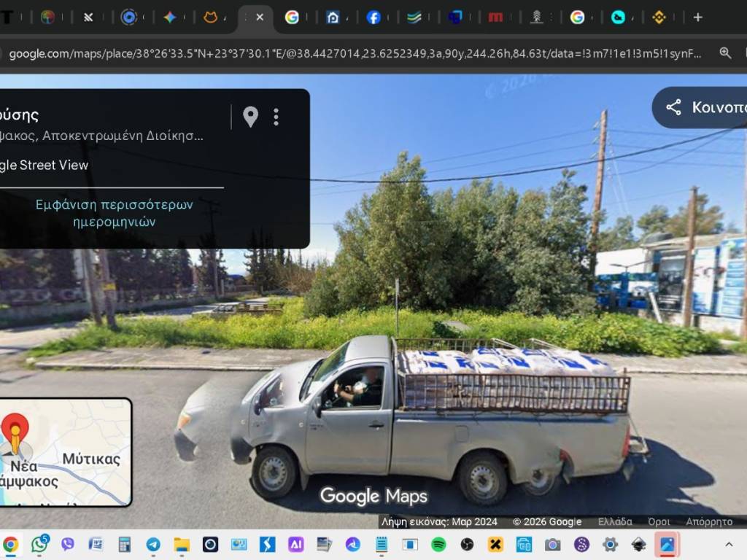Image resolution: width=747 pixels, height=560 pixels.
Task: Click the zoom magnifier icon in address bar
Action: click(725, 52)
